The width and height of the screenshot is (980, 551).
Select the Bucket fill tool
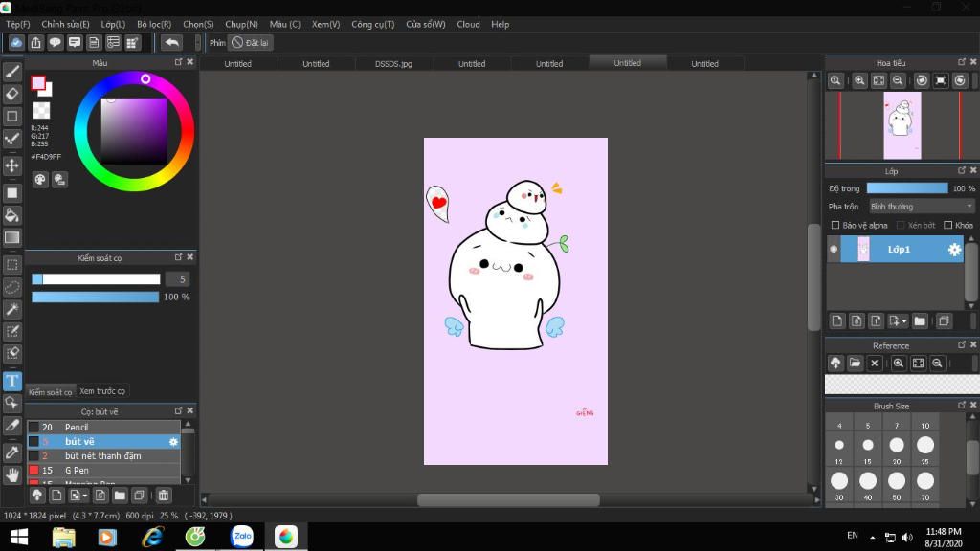tap(11, 215)
